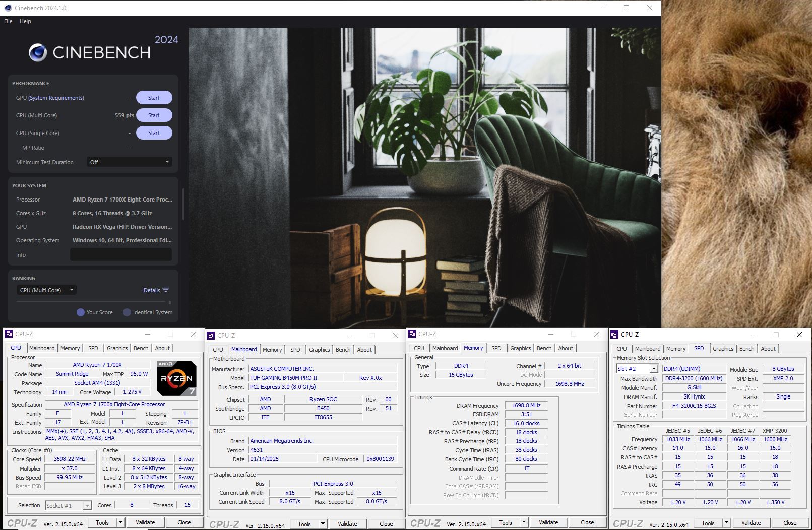Open the File menu in Cinebench
The height and width of the screenshot is (530, 812).
8,21
